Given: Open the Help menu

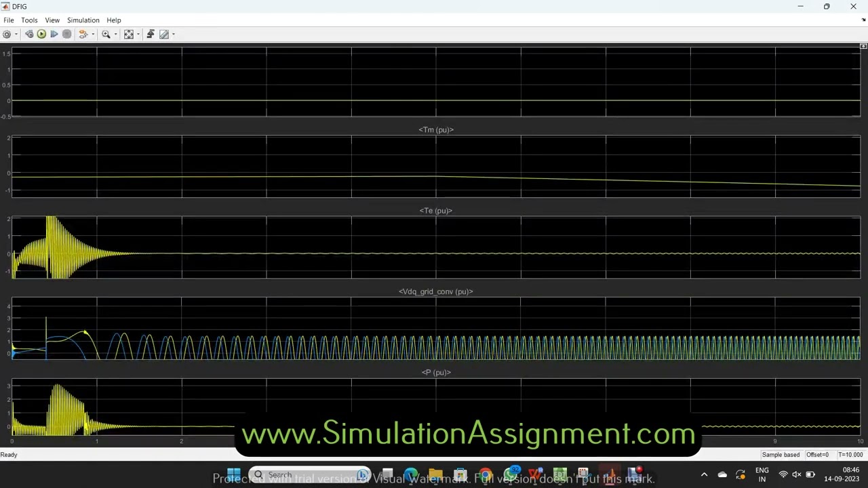Looking at the screenshot, I should [114, 20].
